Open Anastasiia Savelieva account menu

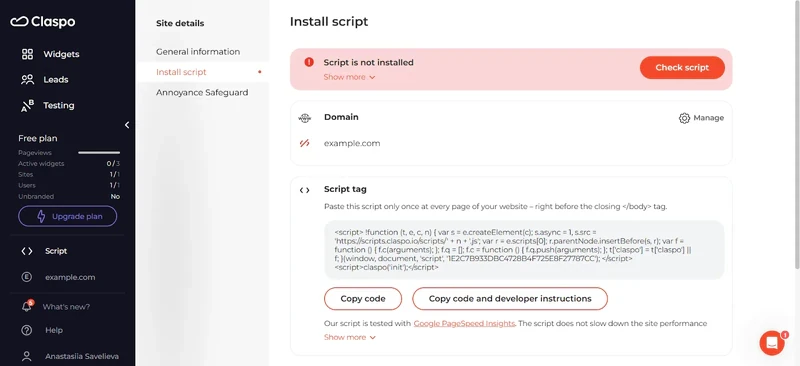[82, 356]
